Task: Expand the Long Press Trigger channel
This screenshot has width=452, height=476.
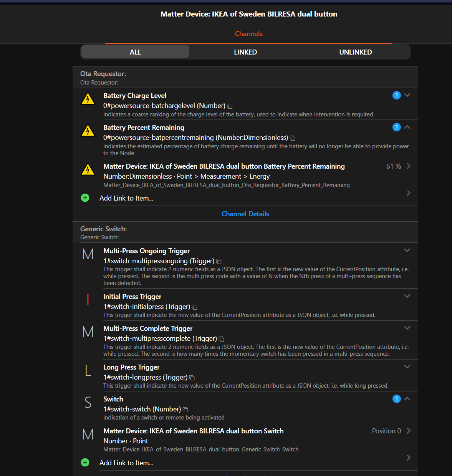Action: tap(407, 367)
